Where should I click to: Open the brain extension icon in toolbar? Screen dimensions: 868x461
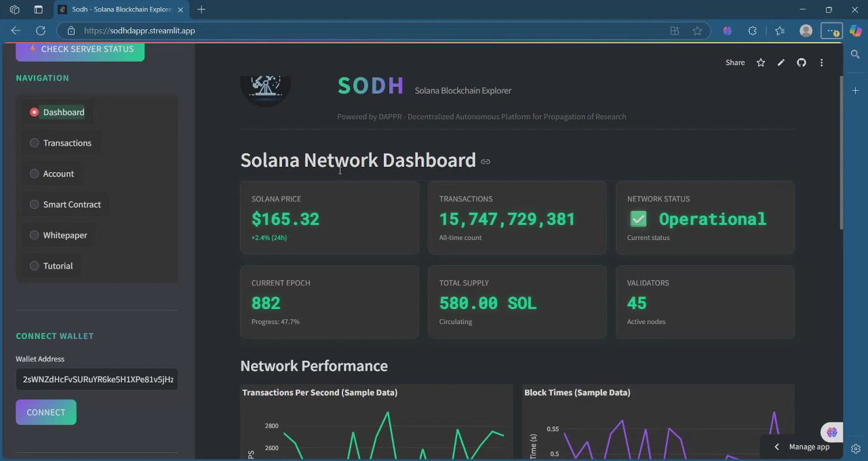727,31
